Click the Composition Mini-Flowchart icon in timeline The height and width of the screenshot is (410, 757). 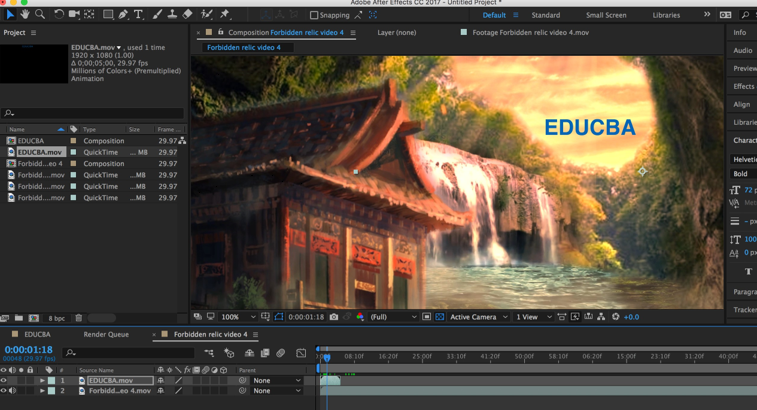click(209, 353)
